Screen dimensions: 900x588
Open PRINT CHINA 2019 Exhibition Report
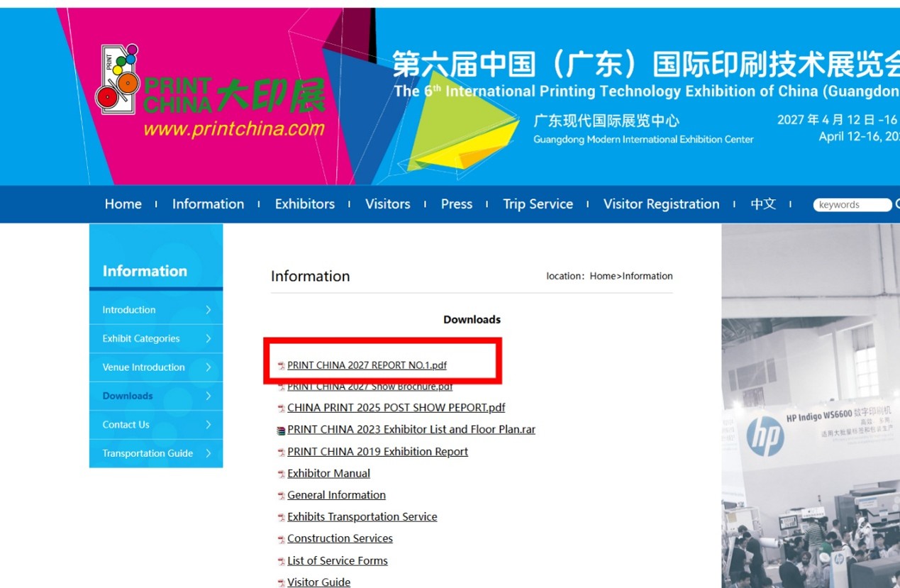pos(378,452)
